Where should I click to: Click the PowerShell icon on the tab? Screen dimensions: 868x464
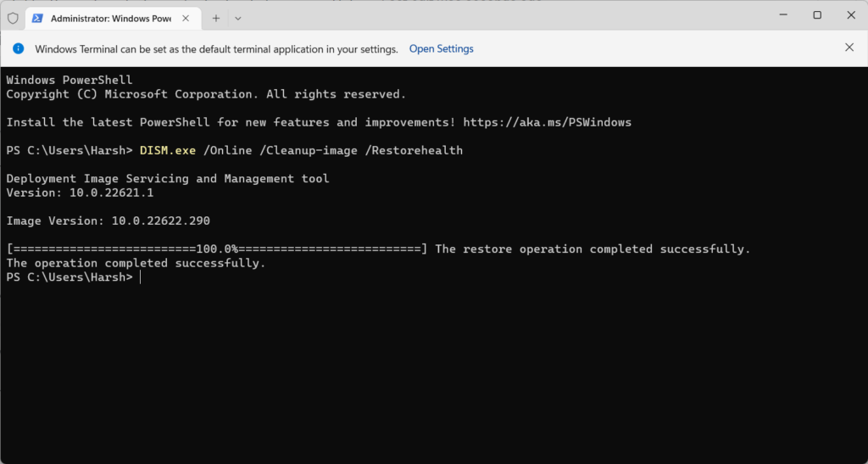point(37,17)
